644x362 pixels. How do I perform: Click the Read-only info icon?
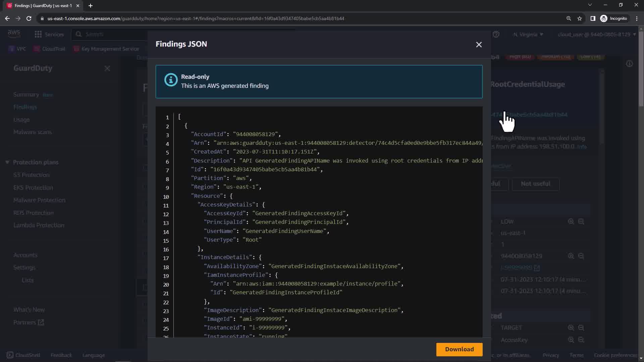point(171,80)
